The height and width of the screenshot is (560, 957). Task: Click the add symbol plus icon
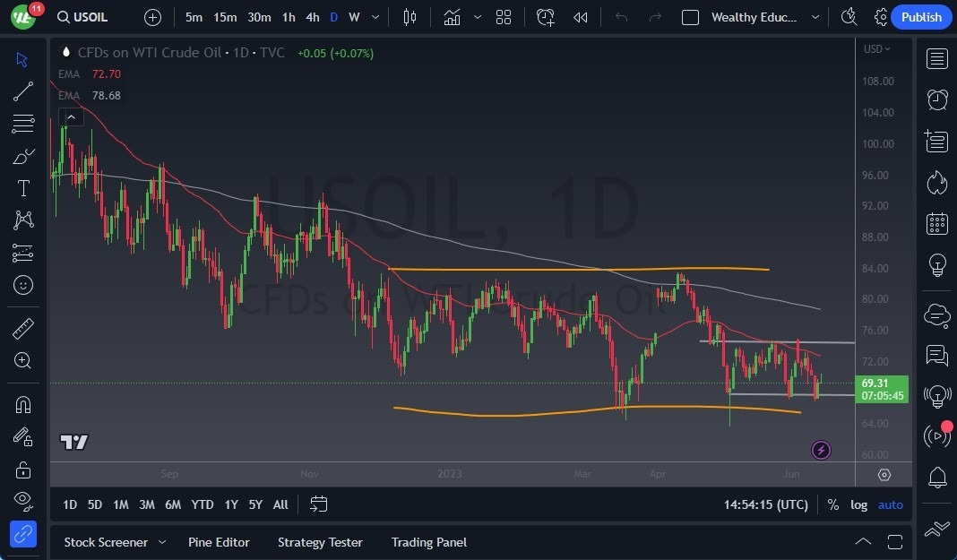pos(152,17)
